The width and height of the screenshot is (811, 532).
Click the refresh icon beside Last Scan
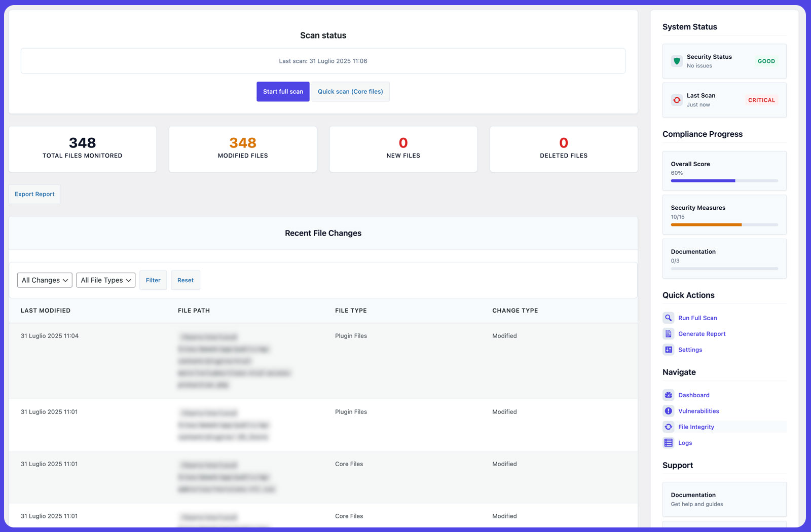pos(676,100)
